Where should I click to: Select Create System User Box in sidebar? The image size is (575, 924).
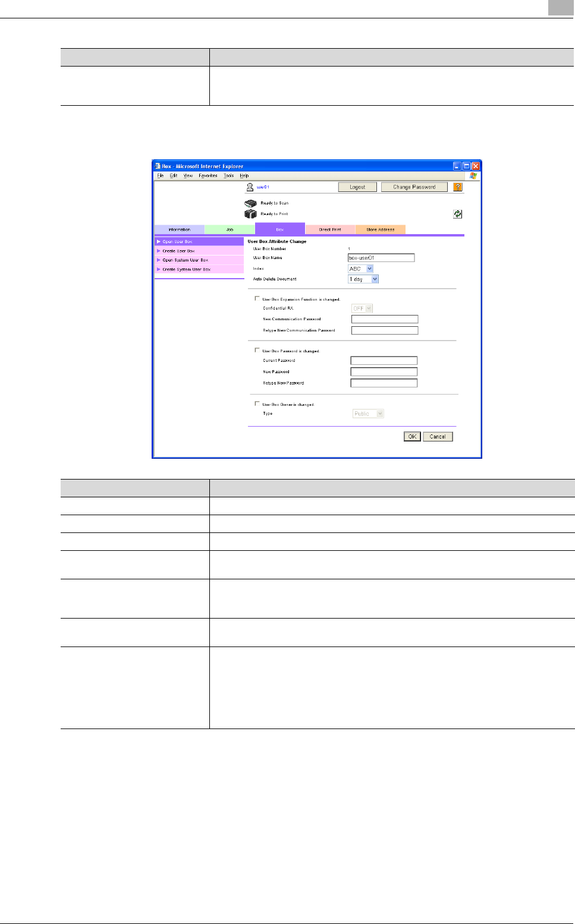click(x=199, y=269)
